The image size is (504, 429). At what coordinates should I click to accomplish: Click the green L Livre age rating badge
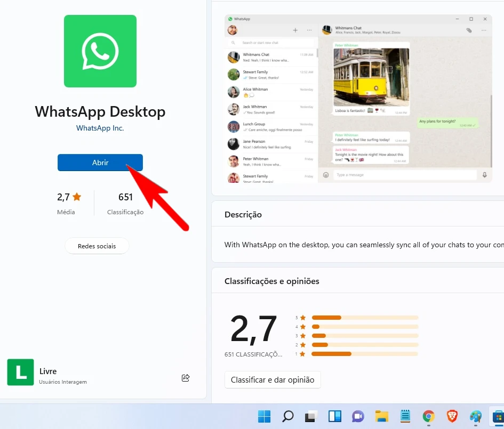(x=21, y=372)
